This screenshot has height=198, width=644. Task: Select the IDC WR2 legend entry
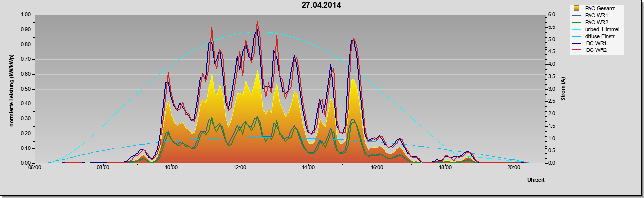coord(595,50)
